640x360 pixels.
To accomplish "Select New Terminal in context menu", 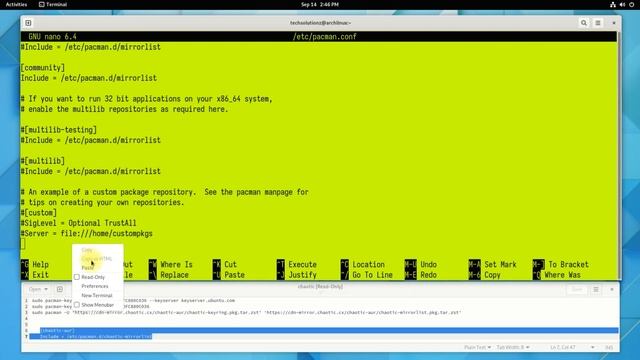I will tap(97, 296).
